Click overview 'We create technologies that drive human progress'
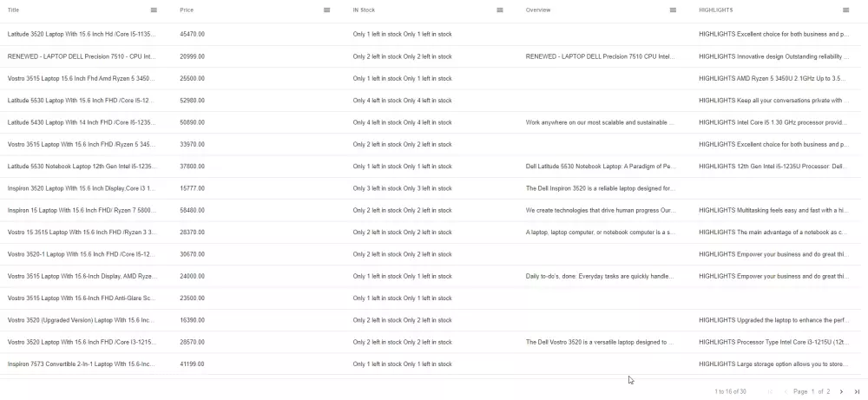 click(x=601, y=210)
